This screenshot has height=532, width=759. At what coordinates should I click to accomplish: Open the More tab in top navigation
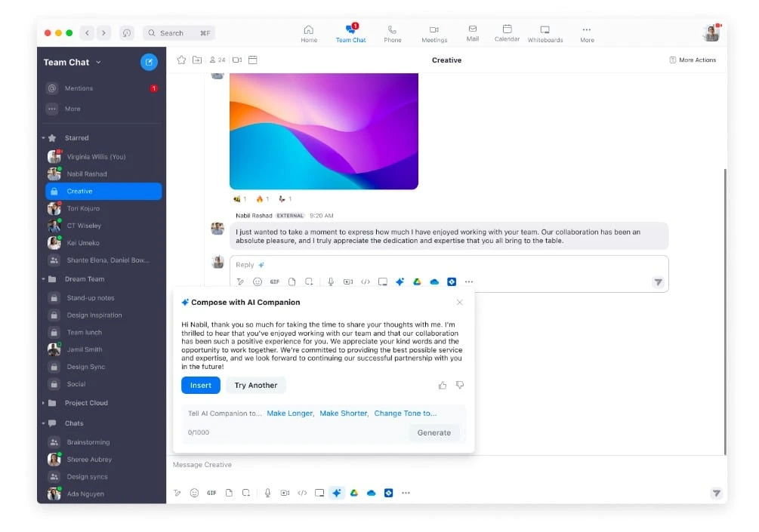coord(587,34)
